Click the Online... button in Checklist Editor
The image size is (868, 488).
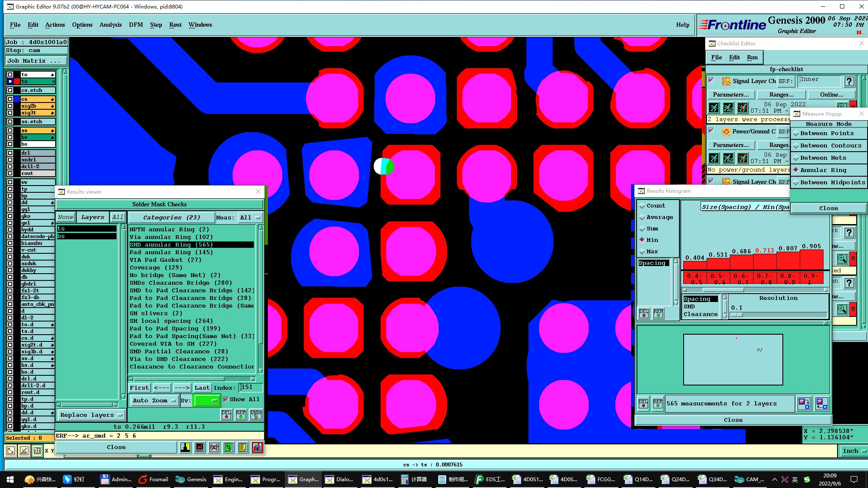click(x=832, y=94)
